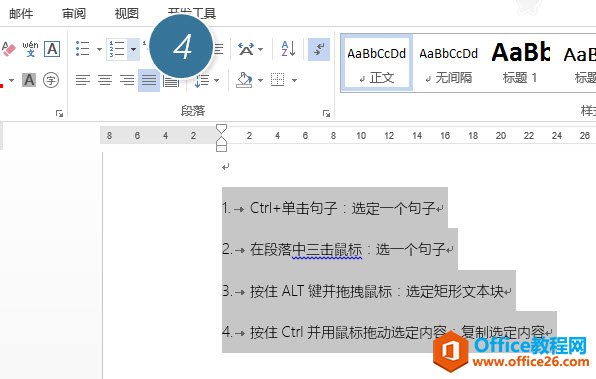Select the 正文 style
Viewport: 596px width, 379px height.
click(x=376, y=63)
